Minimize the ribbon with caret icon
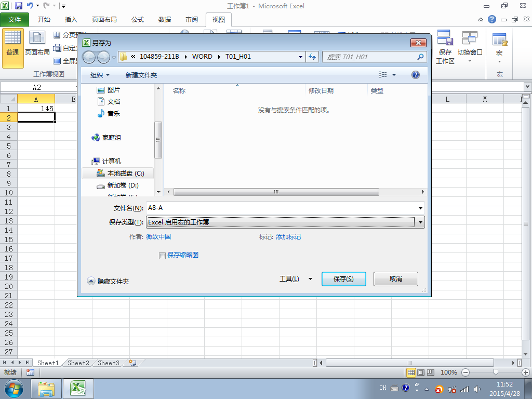The width and height of the screenshot is (532, 399). (481, 19)
